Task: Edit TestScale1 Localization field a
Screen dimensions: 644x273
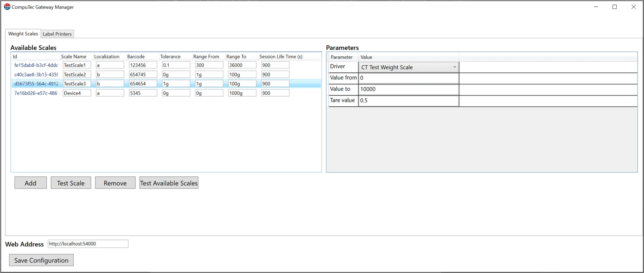Action: click(x=110, y=65)
